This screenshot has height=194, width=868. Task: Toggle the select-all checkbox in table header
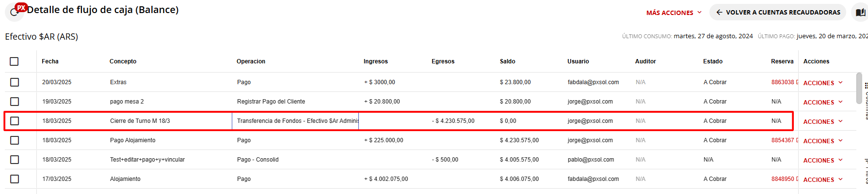[14, 61]
